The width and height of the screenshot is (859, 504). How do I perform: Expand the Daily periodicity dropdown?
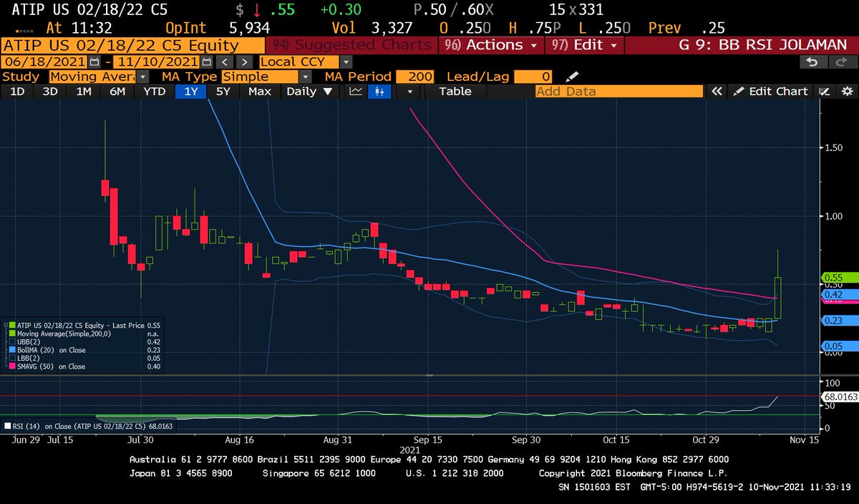310,91
